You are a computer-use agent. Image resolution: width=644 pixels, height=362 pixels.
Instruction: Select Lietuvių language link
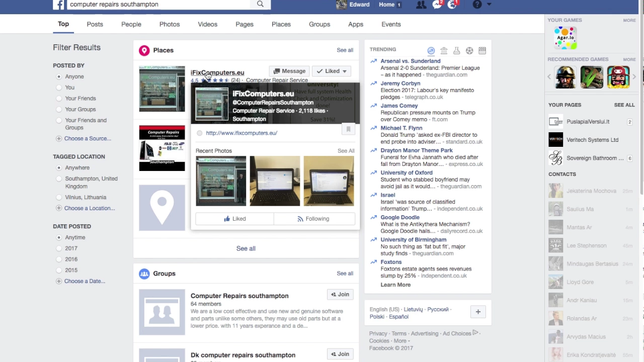(x=413, y=309)
